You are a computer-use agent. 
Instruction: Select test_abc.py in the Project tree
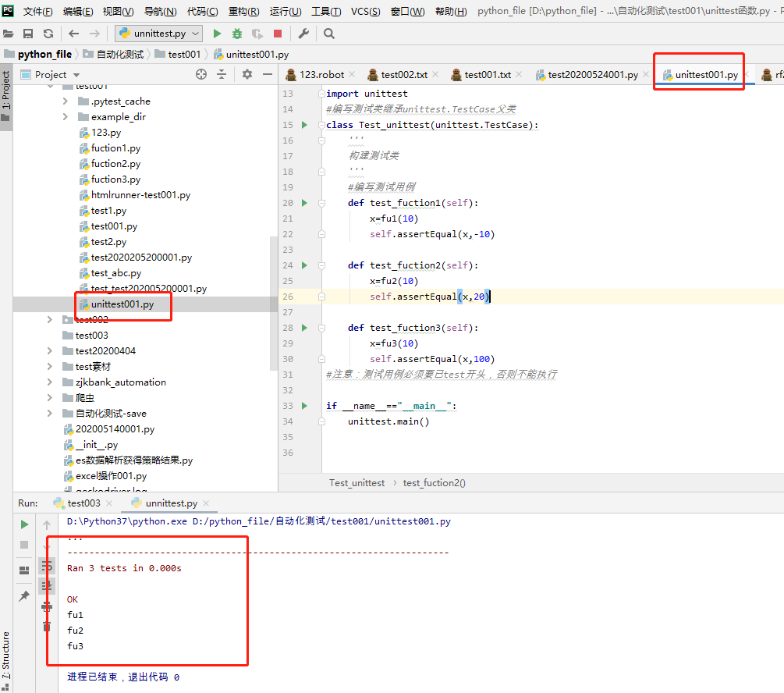point(116,273)
